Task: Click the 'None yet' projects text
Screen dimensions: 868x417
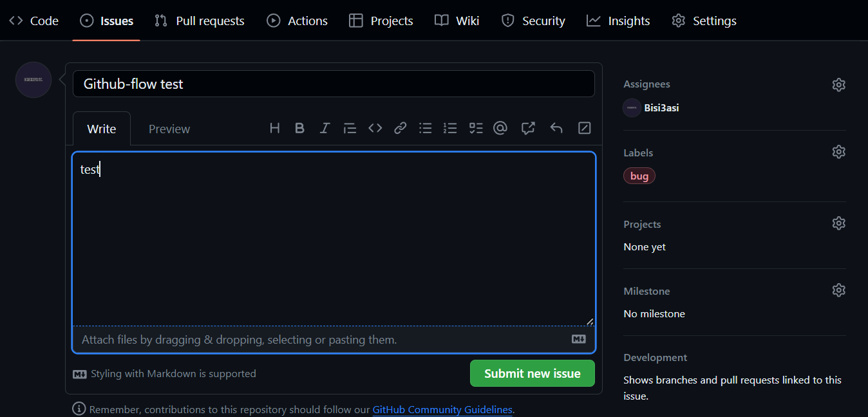Action: click(x=645, y=246)
